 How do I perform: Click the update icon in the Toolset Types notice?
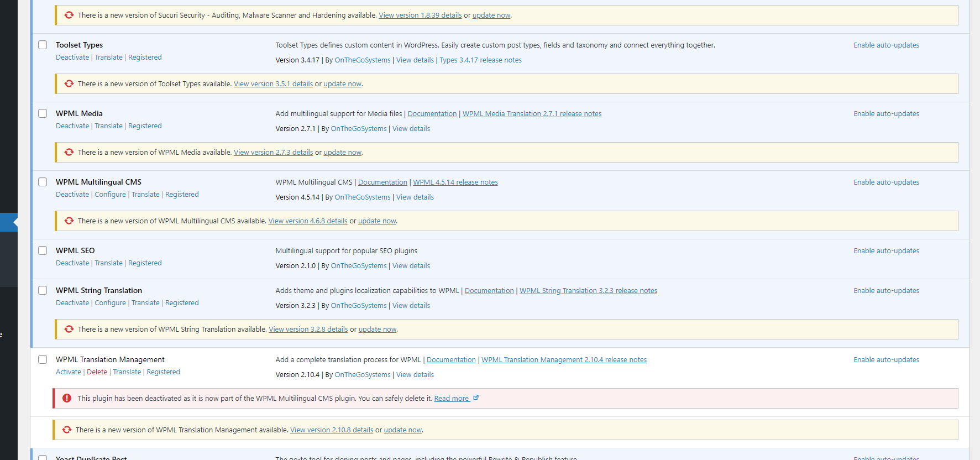[69, 83]
